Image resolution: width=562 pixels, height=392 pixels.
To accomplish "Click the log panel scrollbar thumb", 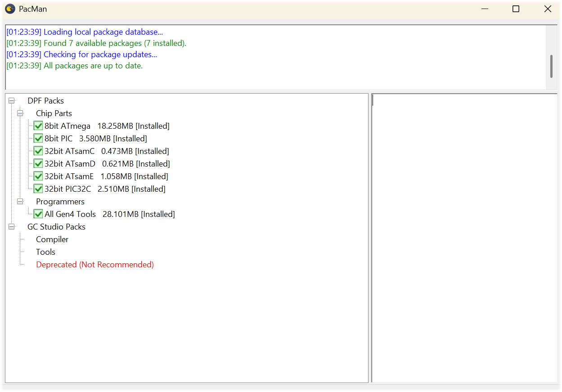I will pos(551,67).
